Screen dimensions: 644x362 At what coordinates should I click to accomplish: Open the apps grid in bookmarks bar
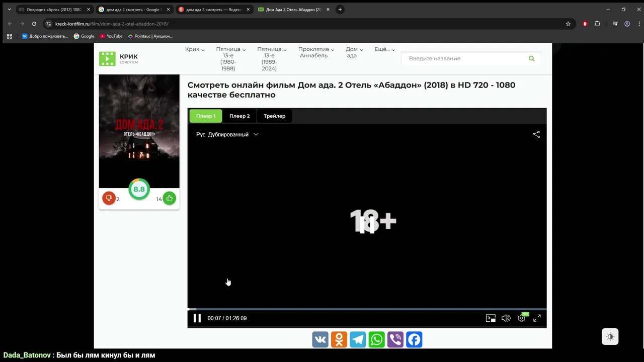point(9,36)
